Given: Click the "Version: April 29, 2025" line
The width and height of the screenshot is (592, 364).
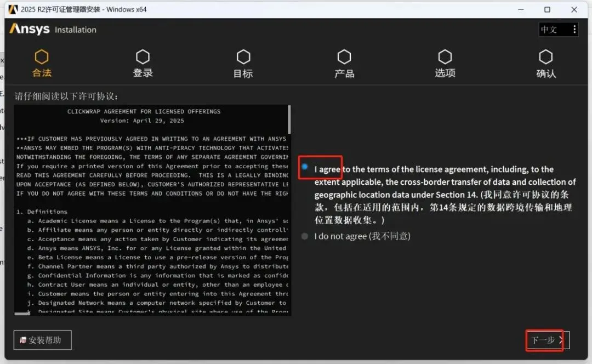Looking at the screenshot, I should tap(142, 121).
